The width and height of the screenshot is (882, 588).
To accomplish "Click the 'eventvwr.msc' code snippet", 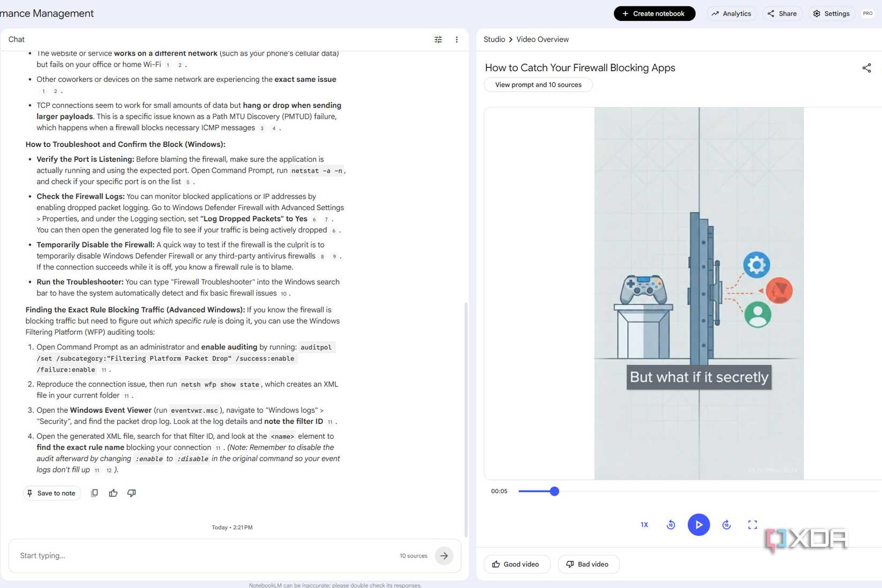I will (195, 411).
